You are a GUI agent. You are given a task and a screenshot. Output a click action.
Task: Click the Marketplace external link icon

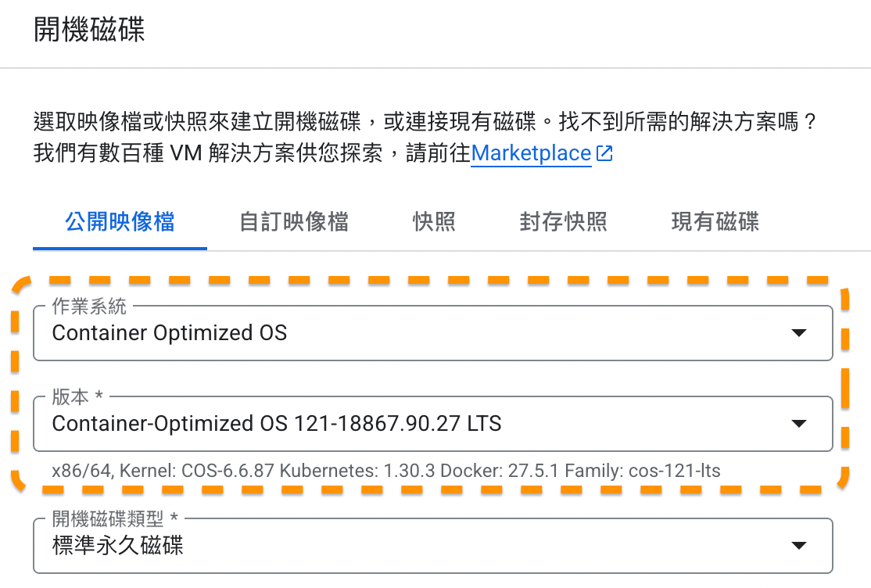coord(604,153)
